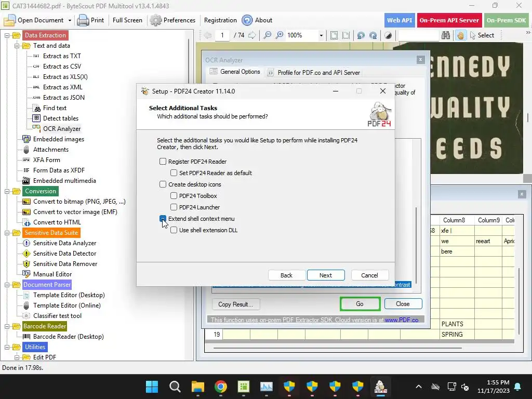The height and width of the screenshot is (399, 532).
Task: Click the Sensitive Data Analyzer icon
Action: point(26,243)
